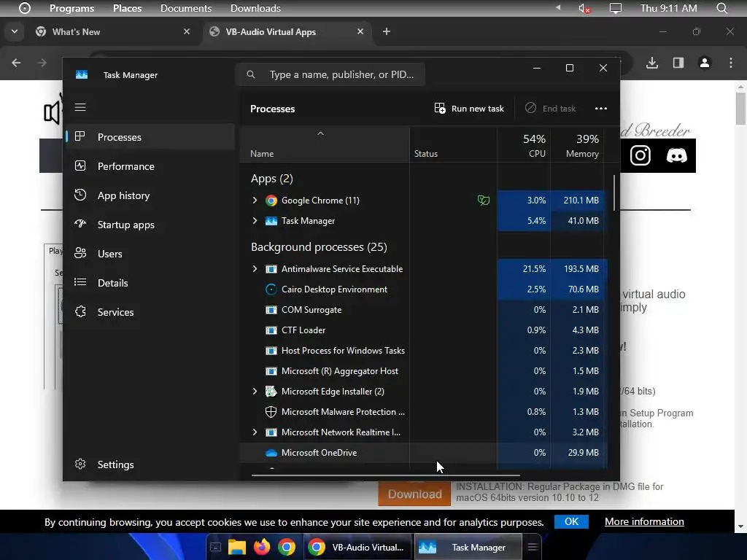The height and width of the screenshot is (560, 747).
Task: Open a new browser tab
Action: coord(387,31)
